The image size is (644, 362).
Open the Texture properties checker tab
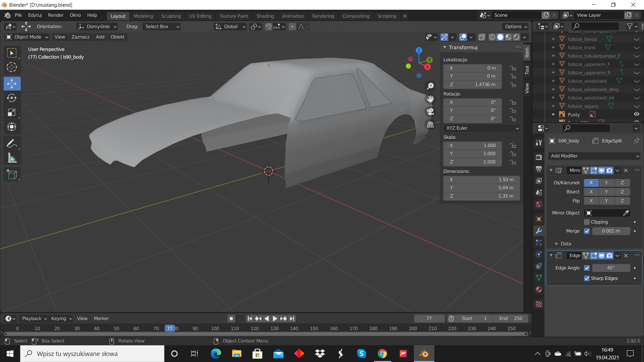pos(539,304)
